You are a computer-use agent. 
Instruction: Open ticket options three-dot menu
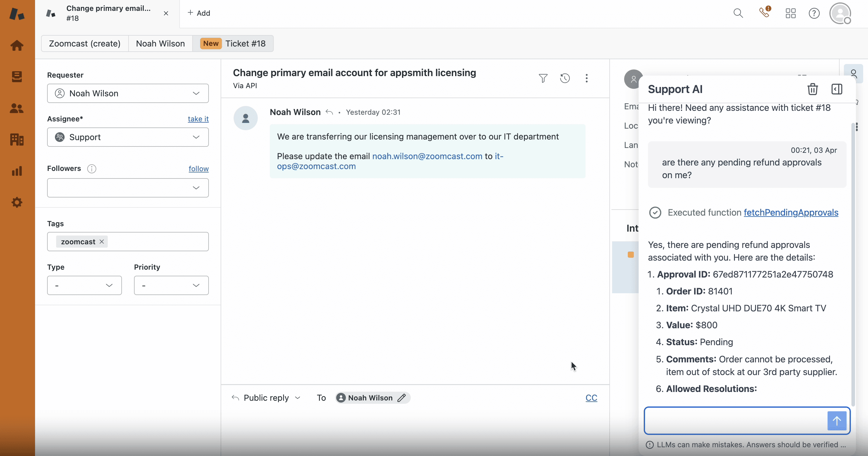click(x=587, y=78)
